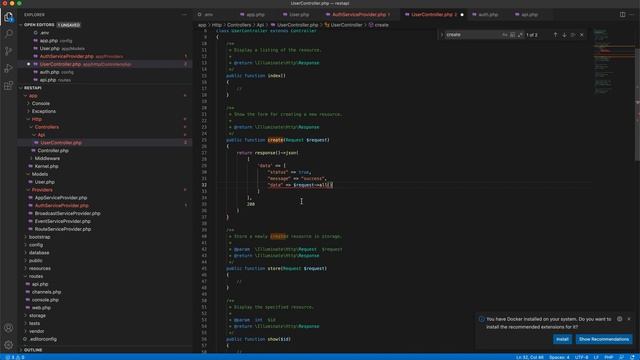Click UTF-8 encoding status item
Viewport: 640px width, 360px height.
[581, 357]
